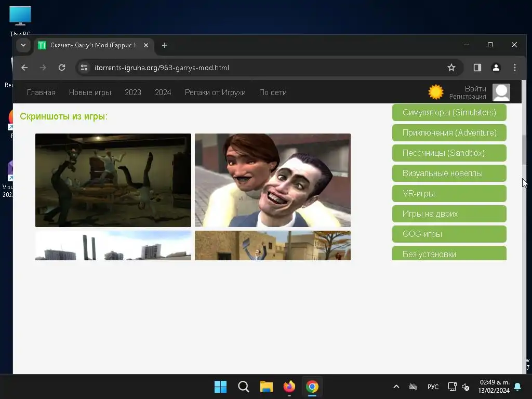Open the city skyline screenshot
This screenshot has height=399, width=532.
(x=113, y=246)
